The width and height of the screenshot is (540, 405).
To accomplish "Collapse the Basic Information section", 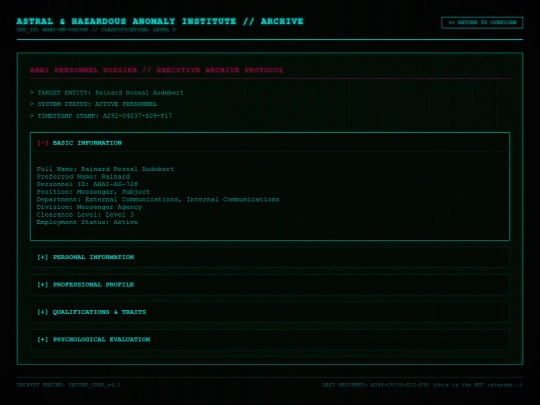I will [270, 143].
